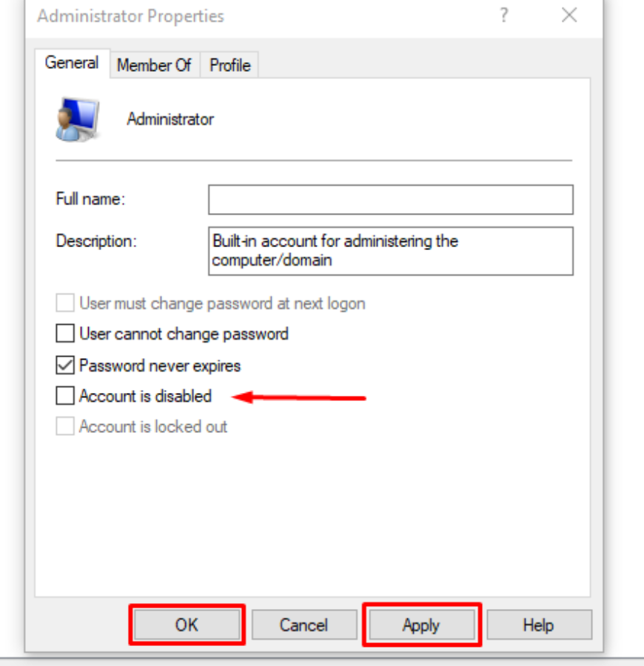Viewport: 644px width, 666px height.
Task: Check the Account is locked out box
Action: pyautogui.click(x=66, y=427)
